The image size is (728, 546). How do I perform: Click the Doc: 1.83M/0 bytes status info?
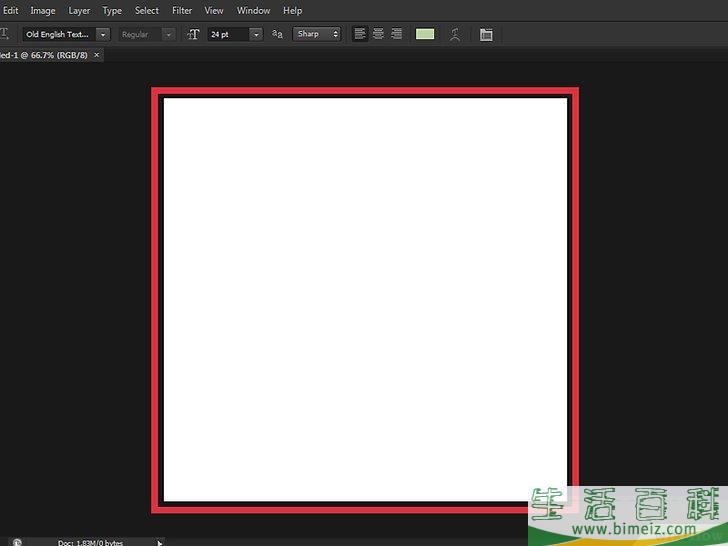click(91, 542)
